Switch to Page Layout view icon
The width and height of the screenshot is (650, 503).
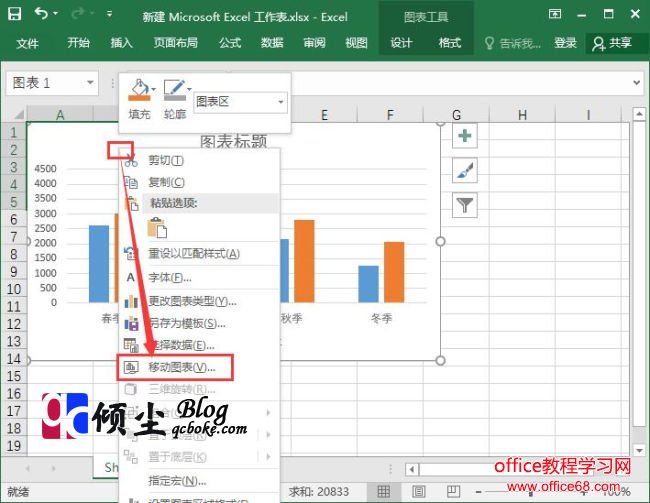(419, 492)
